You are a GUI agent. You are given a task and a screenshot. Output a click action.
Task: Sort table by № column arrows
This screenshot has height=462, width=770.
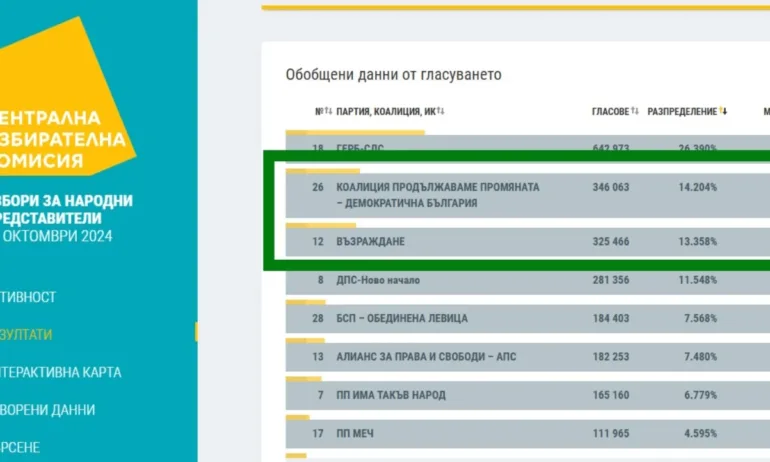[x=328, y=111]
